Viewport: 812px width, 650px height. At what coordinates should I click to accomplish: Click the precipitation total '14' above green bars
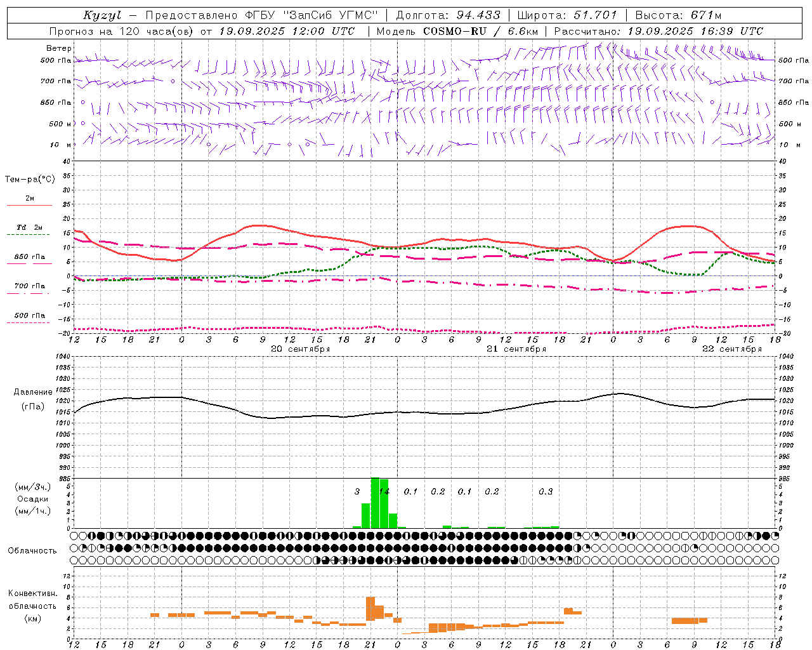(x=384, y=492)
